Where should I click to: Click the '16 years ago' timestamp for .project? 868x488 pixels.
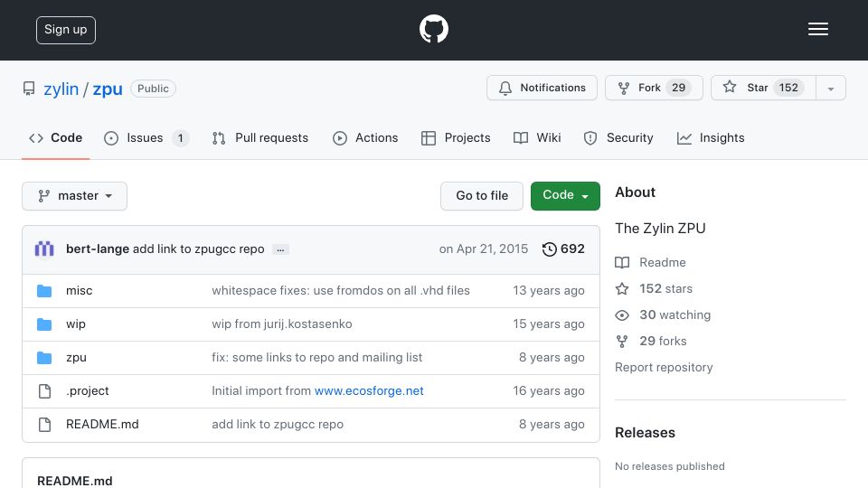549,390
